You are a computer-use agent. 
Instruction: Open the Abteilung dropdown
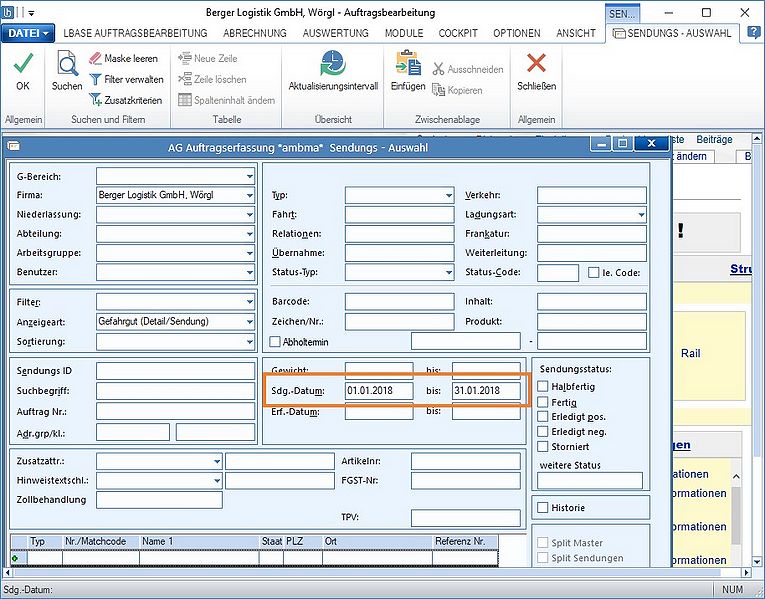click(249, 234)
